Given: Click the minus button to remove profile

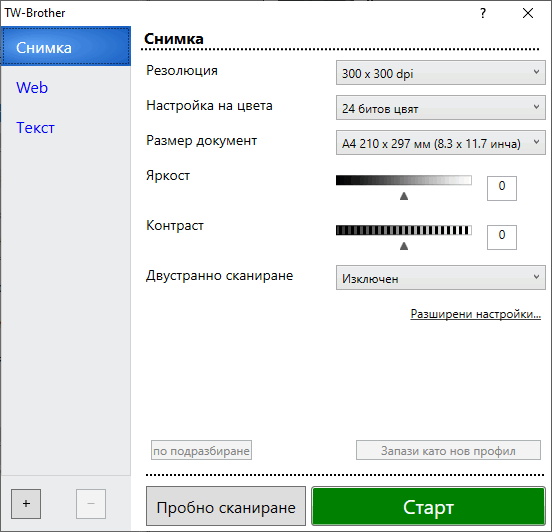Looking at the screenshot, I should tap(91, 504).
